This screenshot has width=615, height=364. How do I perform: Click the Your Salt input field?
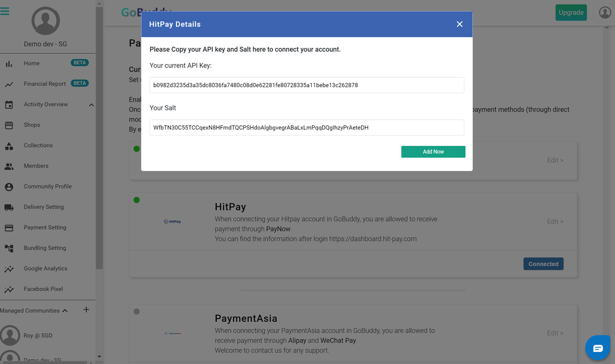(307, 127)
